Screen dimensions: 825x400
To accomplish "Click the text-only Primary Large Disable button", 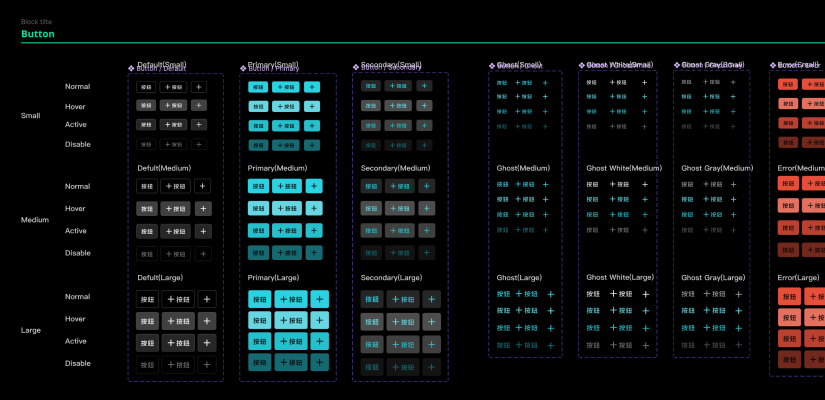I will tap(259, 362).
